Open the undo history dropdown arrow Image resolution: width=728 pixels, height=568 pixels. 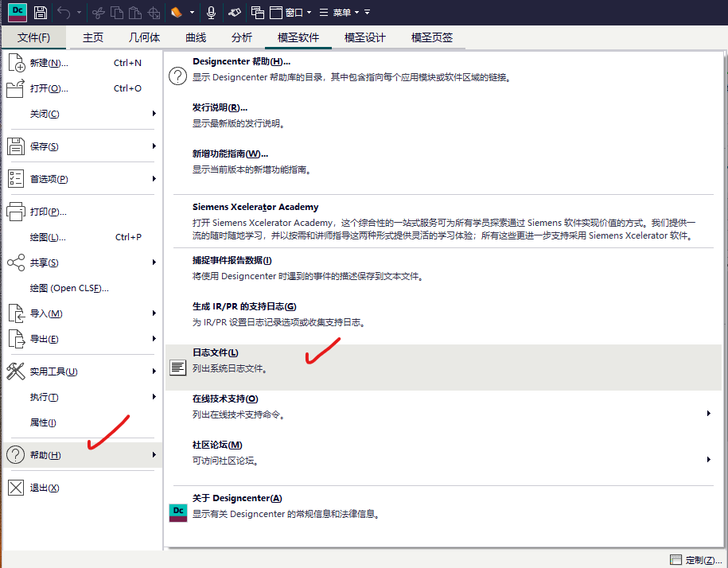coord(79,13)
